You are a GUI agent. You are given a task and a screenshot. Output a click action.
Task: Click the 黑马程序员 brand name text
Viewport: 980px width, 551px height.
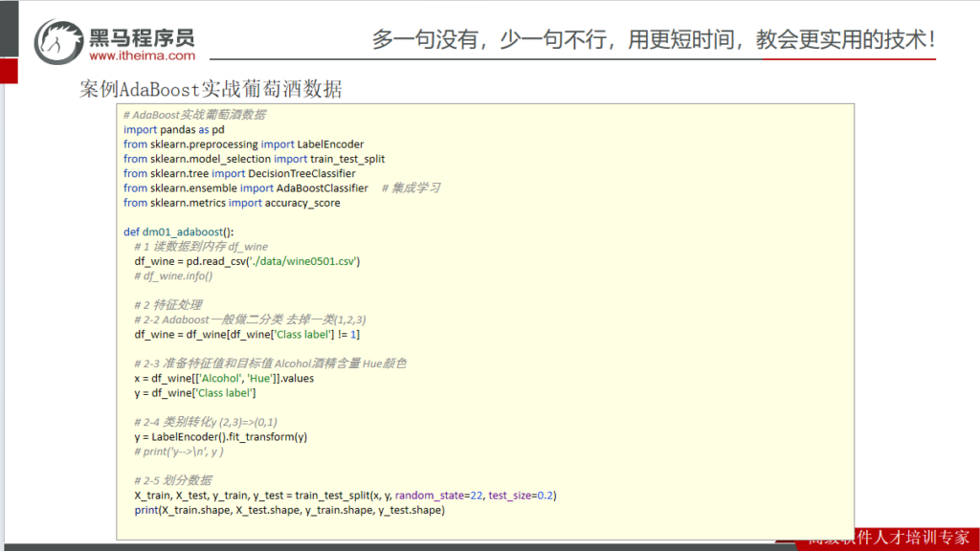[x=141, y=36]
